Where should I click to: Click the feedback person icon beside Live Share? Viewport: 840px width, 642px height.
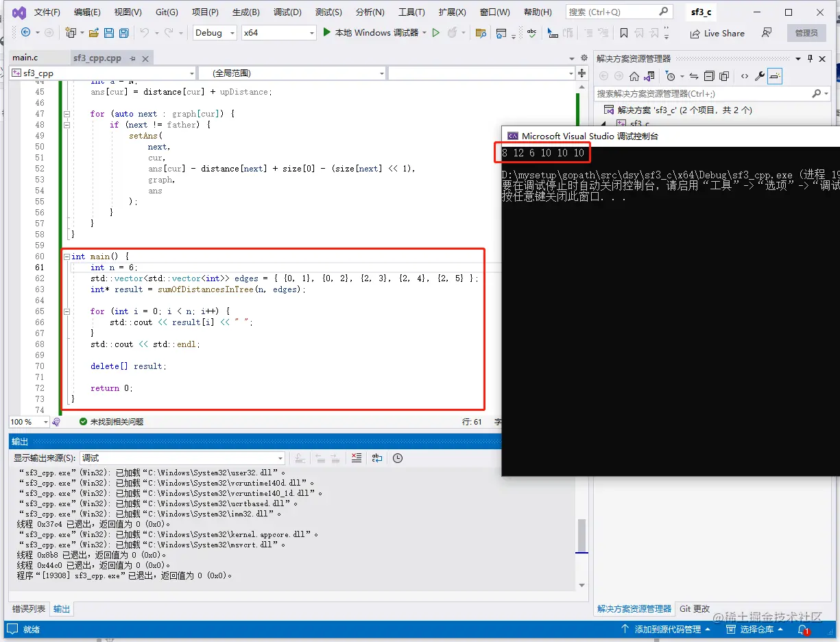pyautogui.click(x=767, y=32)
